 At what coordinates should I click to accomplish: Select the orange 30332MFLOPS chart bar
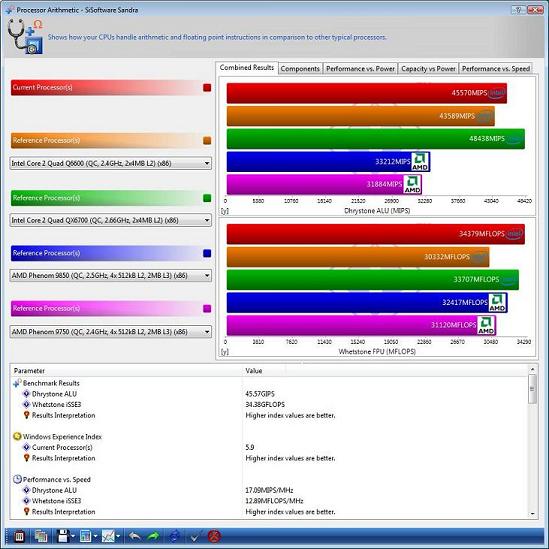coord(358,257)
